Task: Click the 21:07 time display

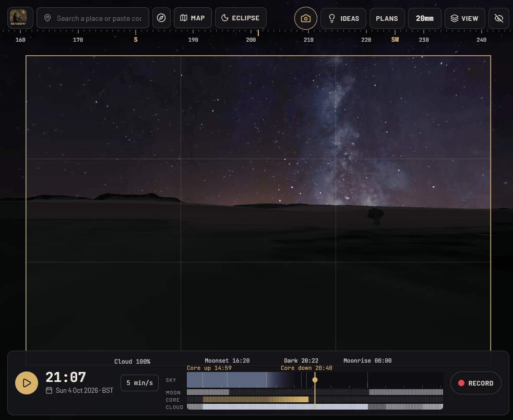Action: 66,377
